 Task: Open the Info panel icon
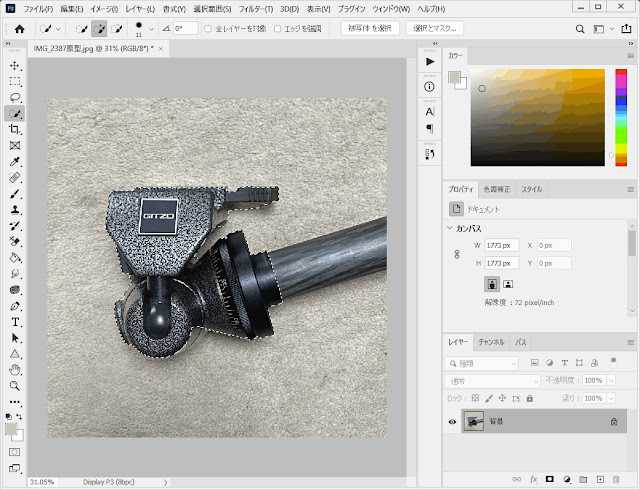point(429,87)
